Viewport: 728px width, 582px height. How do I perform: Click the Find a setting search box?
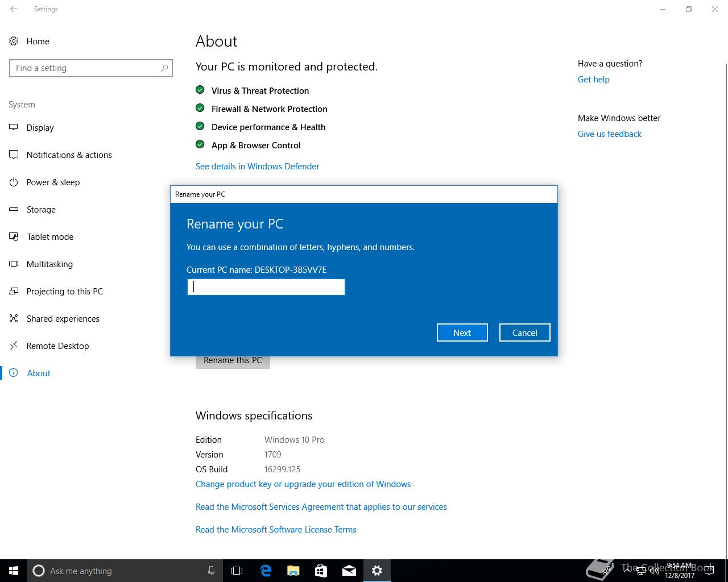pyautogui.click(x=91, y=68)
